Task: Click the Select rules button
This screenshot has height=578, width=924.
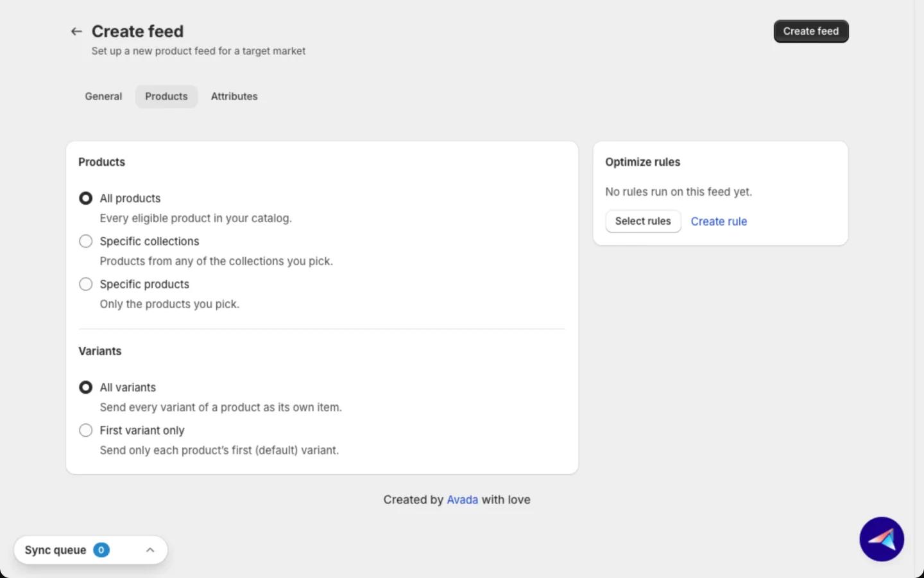Action: click(643, 221)
